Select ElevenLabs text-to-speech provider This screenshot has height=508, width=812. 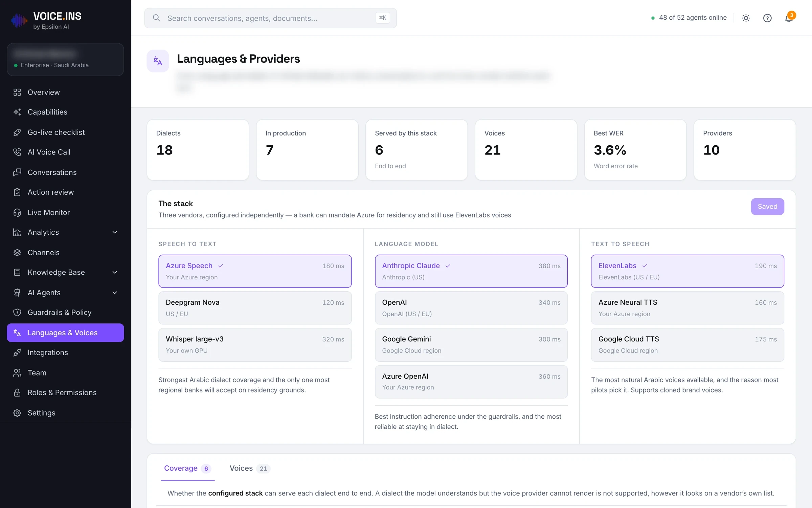tap(687, 271)
